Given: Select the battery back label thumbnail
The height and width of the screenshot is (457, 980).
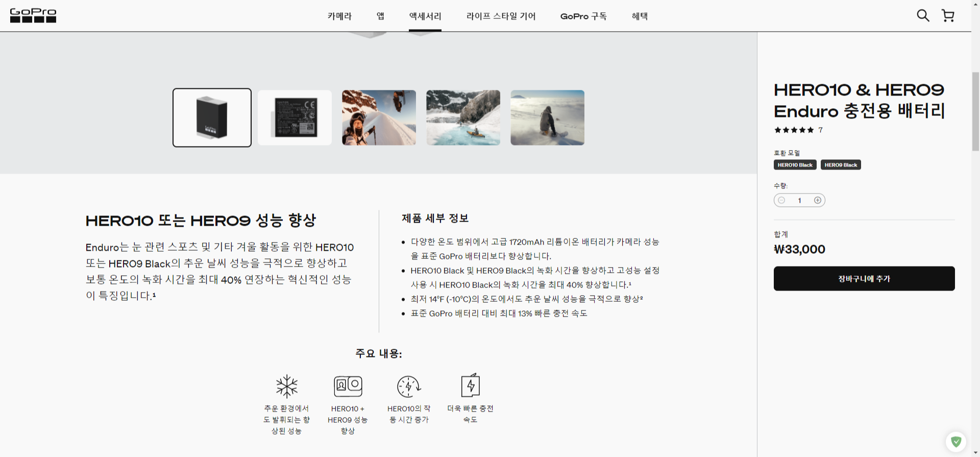Looking at the screenshot, I should (295, 117).
